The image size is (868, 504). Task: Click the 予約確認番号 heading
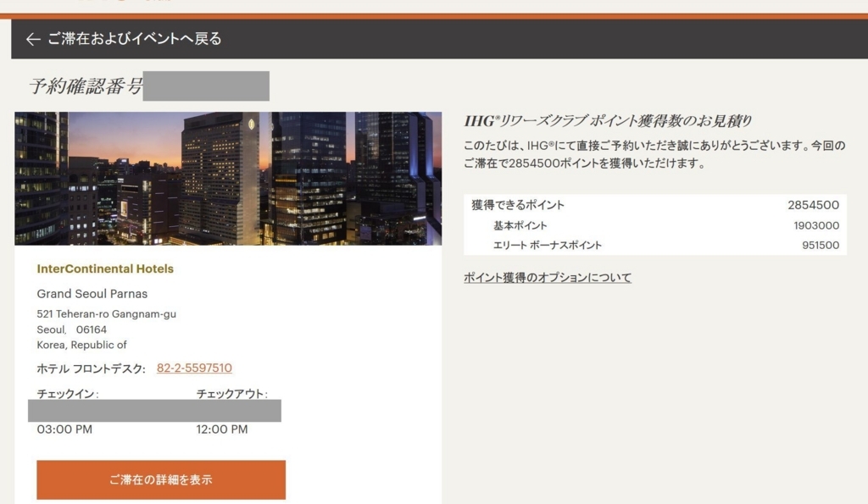tap(86, 86)
